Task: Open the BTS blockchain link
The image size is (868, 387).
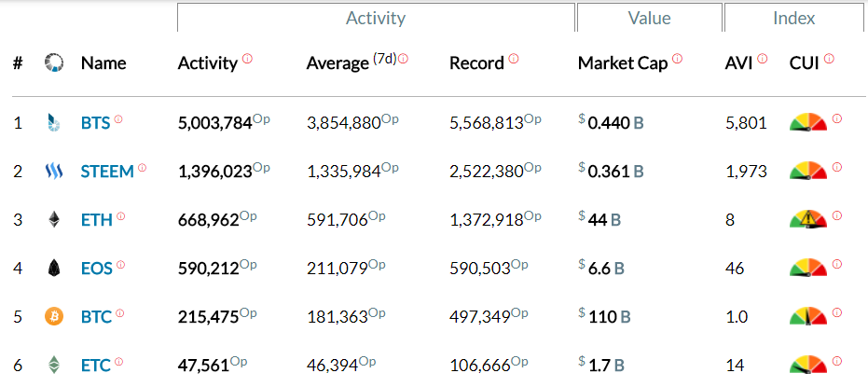Action: click(95, 122)
